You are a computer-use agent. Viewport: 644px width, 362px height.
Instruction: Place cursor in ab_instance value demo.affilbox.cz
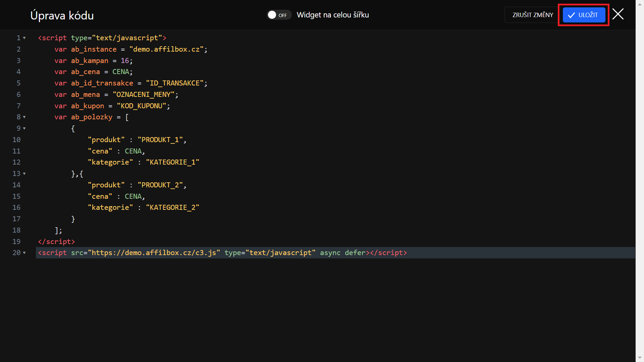[166, 49]
